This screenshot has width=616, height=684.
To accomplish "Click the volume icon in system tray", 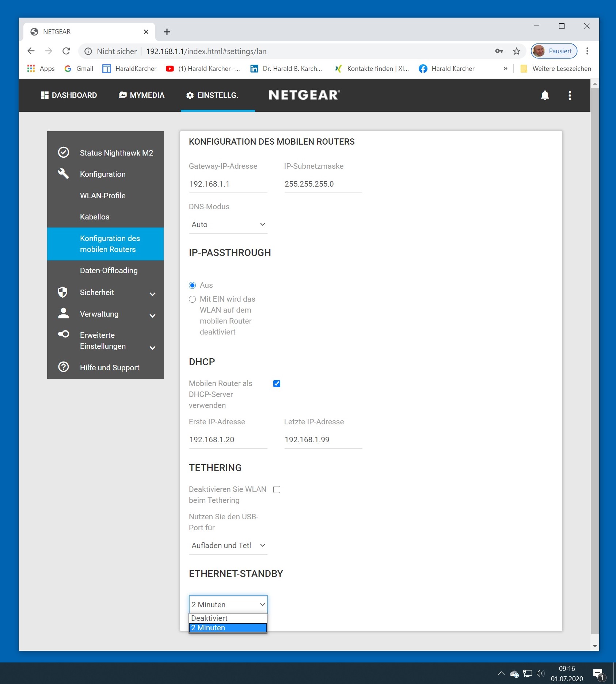I will pos(540,673).
